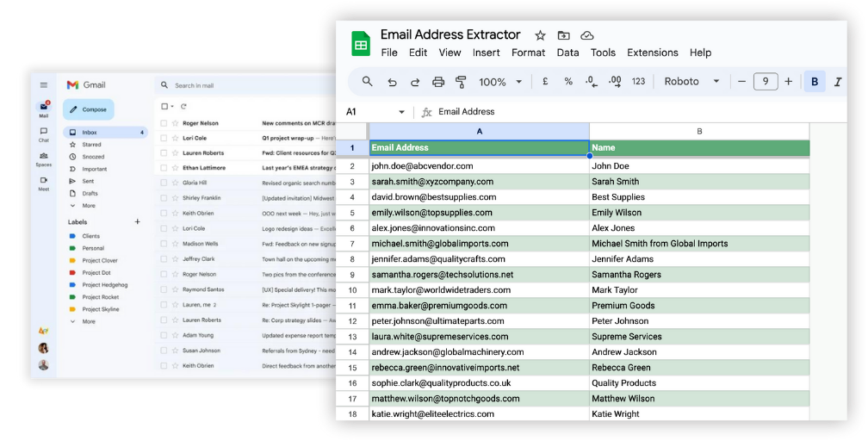
Task: Open the Insert menu in Sheets
Action: point(486,53)
